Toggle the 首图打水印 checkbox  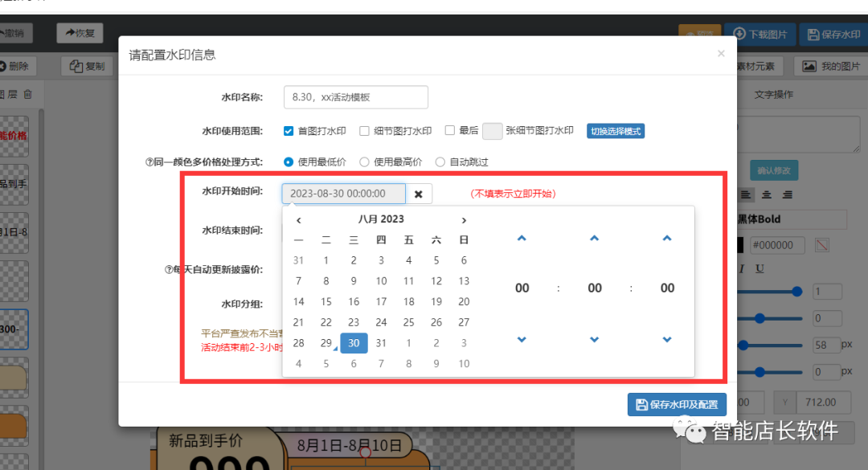pos(289,131)
